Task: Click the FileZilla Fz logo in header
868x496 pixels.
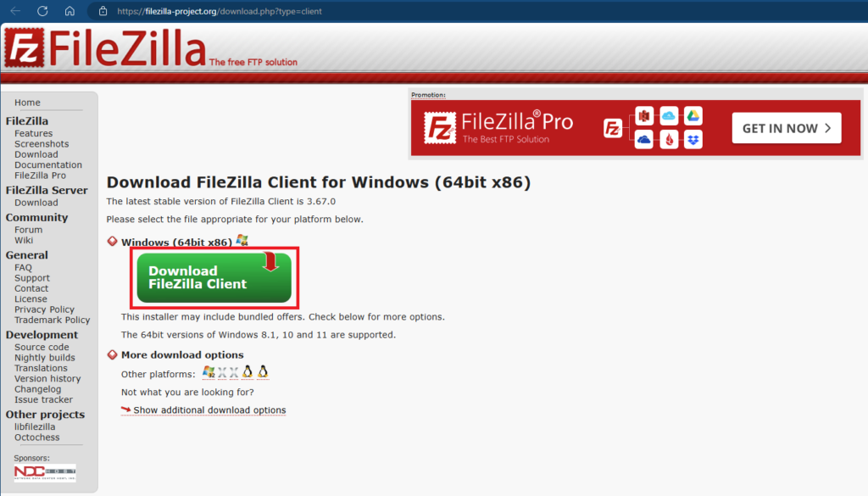Action: click(25, 48)
